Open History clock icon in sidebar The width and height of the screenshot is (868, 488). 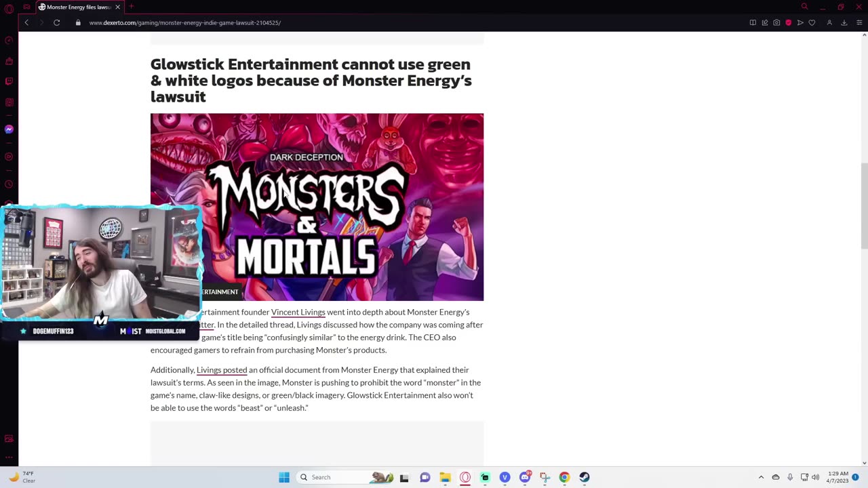(9, 184)
